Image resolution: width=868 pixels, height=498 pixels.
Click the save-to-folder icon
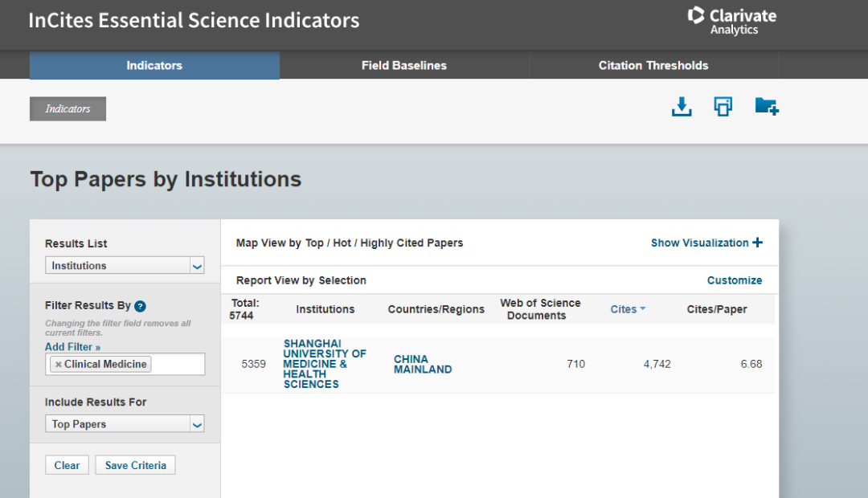(x=767, y=107)
